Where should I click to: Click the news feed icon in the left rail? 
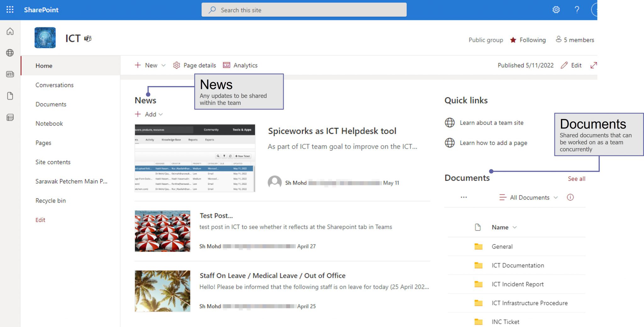10,74
